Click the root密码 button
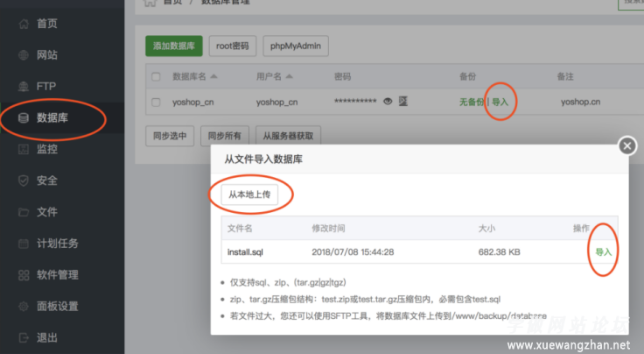 (x=233, y=46)
